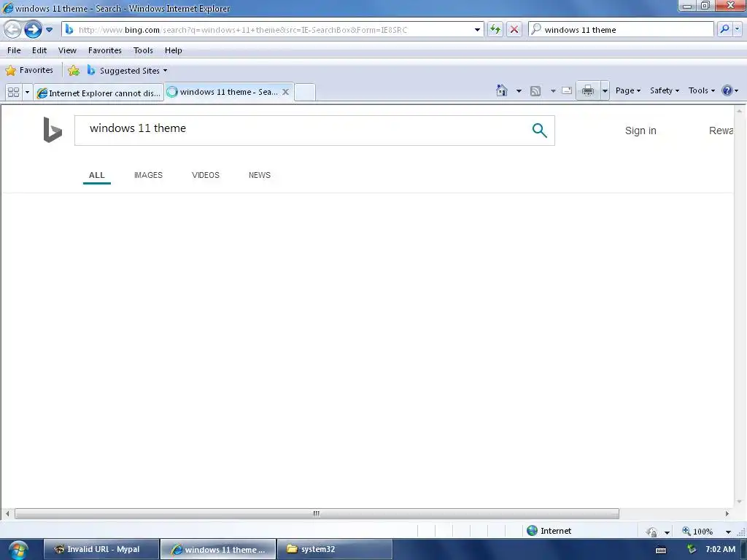Screen dimensions: 747x560
Task: Click the red Stop loading button
Action: click(x=514, y=29)
